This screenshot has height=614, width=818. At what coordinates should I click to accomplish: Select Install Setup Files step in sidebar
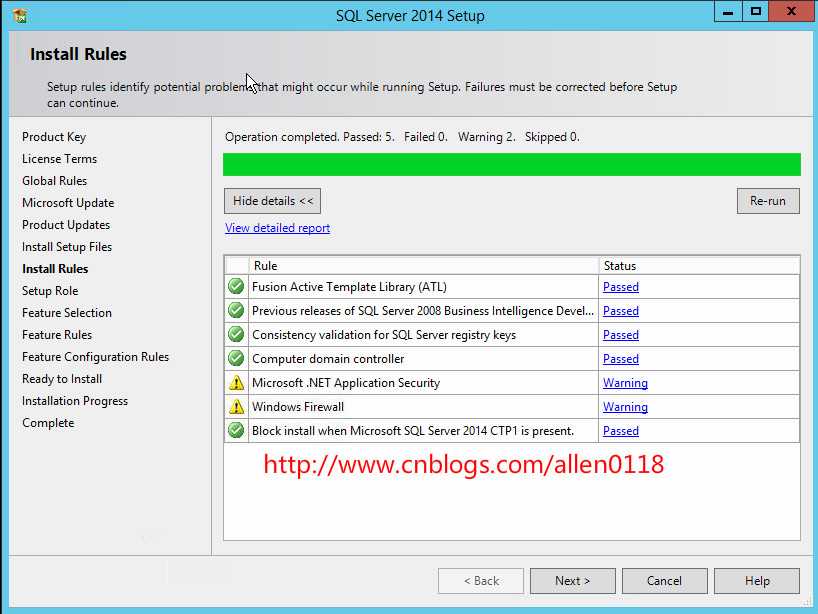67,247
